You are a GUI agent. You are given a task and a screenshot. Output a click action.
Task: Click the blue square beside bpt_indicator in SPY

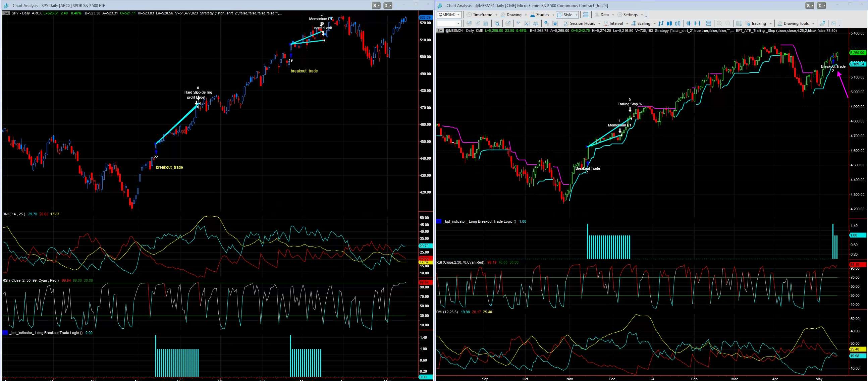5,333
